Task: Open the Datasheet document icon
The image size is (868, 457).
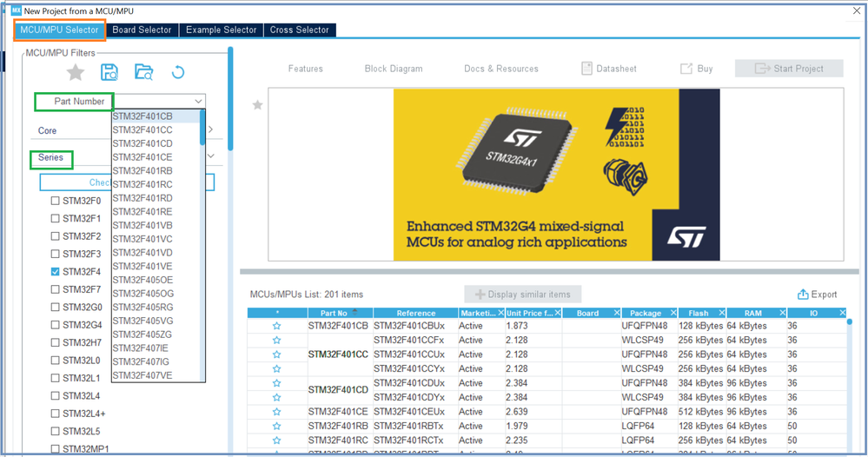Action: click(x=586, y=69)
